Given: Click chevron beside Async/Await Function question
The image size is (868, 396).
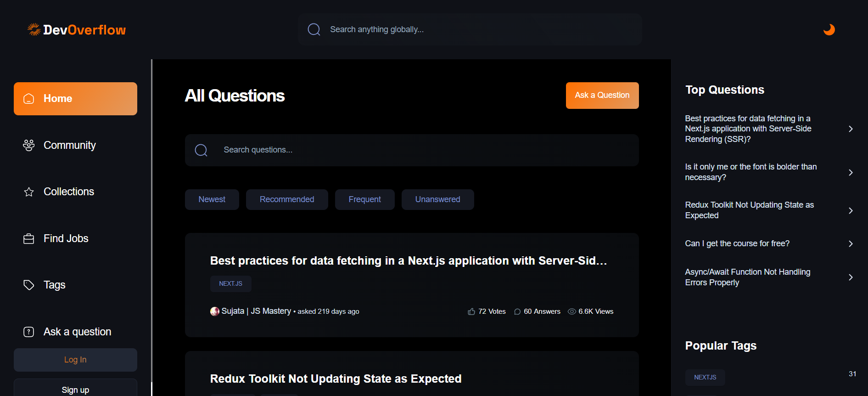Looking at the screenshot, I should [851, 277].
